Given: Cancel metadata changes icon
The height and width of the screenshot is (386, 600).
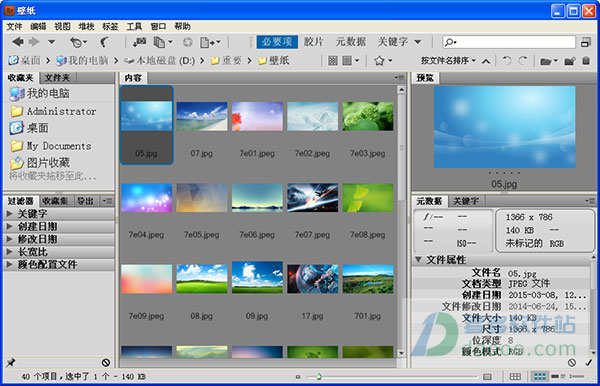Looking at the screenshot, I should point(572,362).
